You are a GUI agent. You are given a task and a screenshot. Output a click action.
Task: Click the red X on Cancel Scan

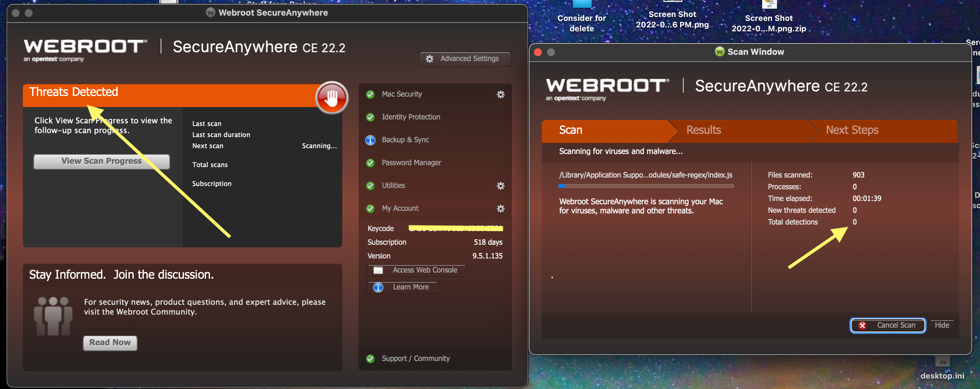(x=862, y=325)
